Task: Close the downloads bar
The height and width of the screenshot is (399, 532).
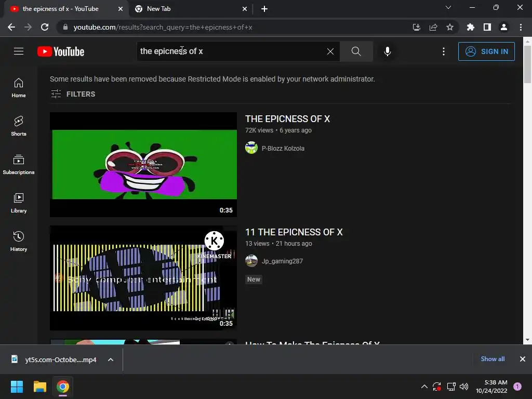Action: tap(523, 359)
